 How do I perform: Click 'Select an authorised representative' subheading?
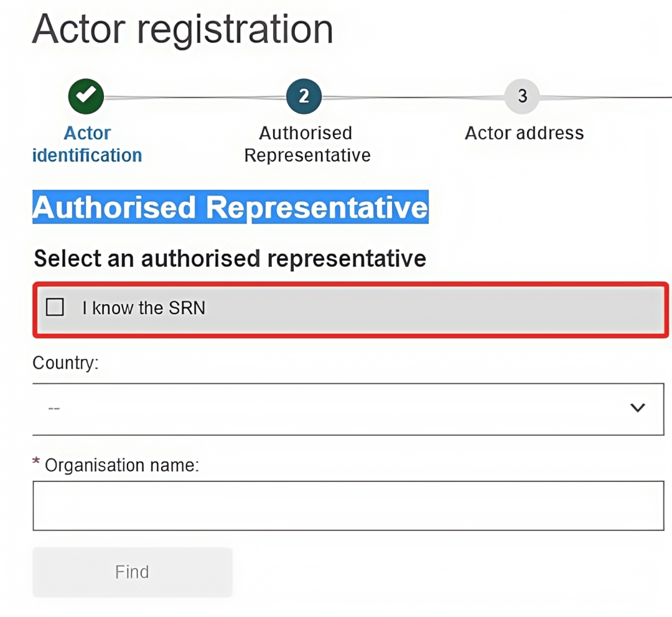pyautogui.click(x=230, y=258)
